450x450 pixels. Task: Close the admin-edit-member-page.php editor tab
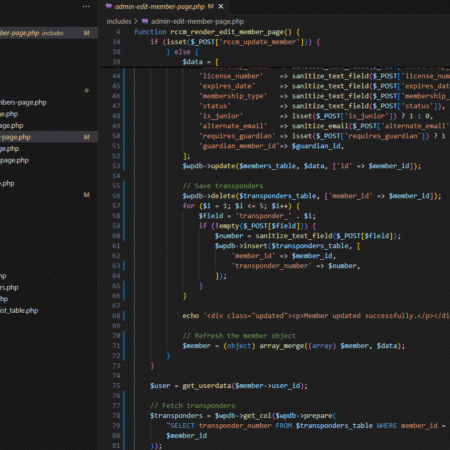click(x=221, y=6)
